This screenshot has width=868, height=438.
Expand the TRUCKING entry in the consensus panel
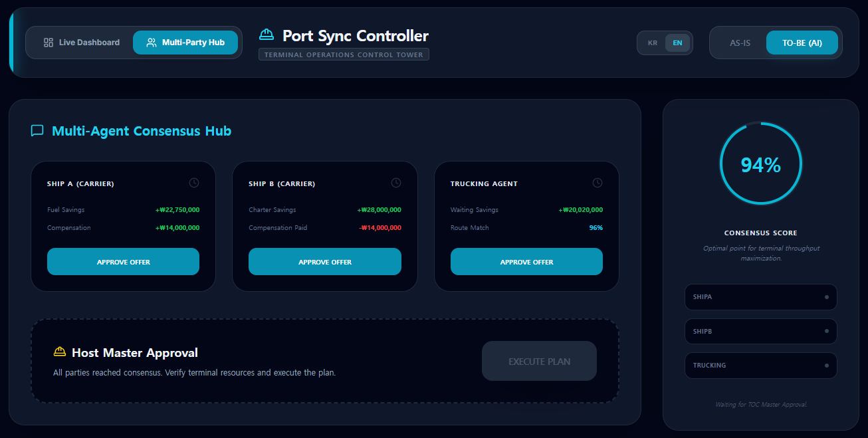click(x=760, y=365)
